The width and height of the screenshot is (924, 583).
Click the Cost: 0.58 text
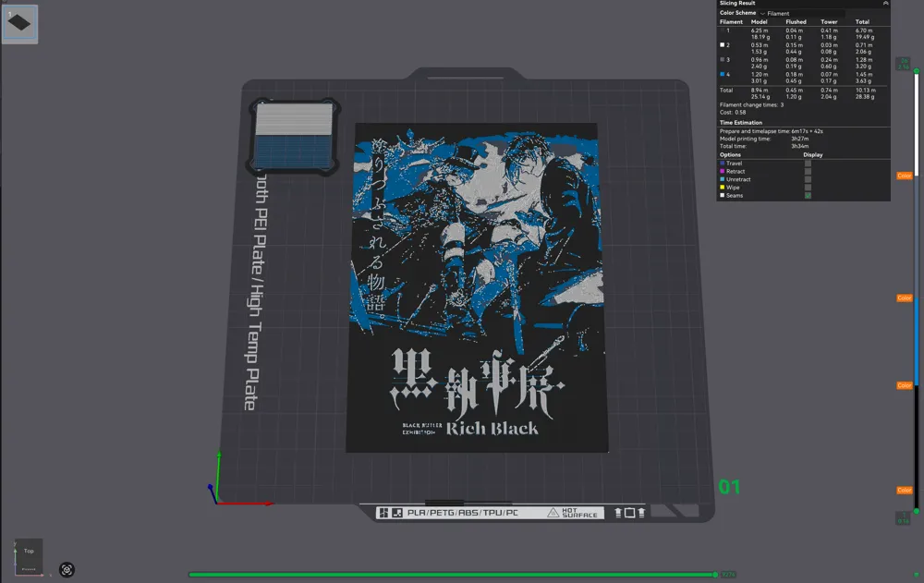pos(733,112)
